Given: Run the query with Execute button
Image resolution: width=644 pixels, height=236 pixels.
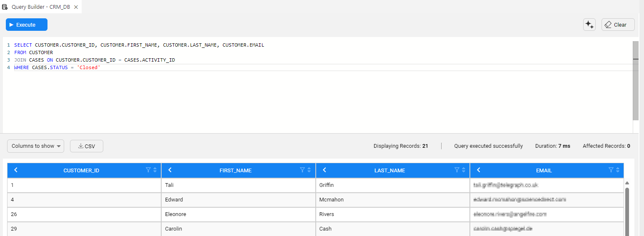Looking at the screenshot, I should [x=27, y=25].
